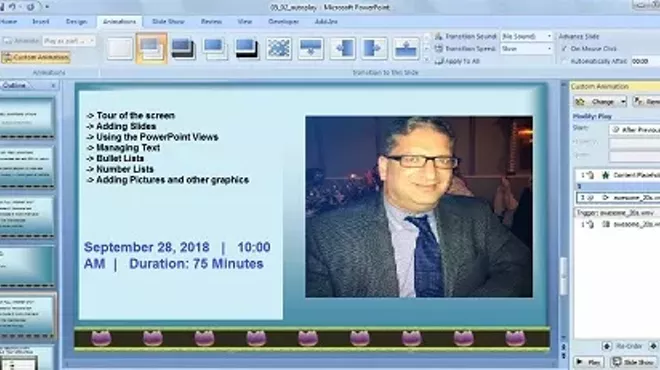Select the wipe right transition effect
Screen dimensions: 660x370
[x=374, y=48]
